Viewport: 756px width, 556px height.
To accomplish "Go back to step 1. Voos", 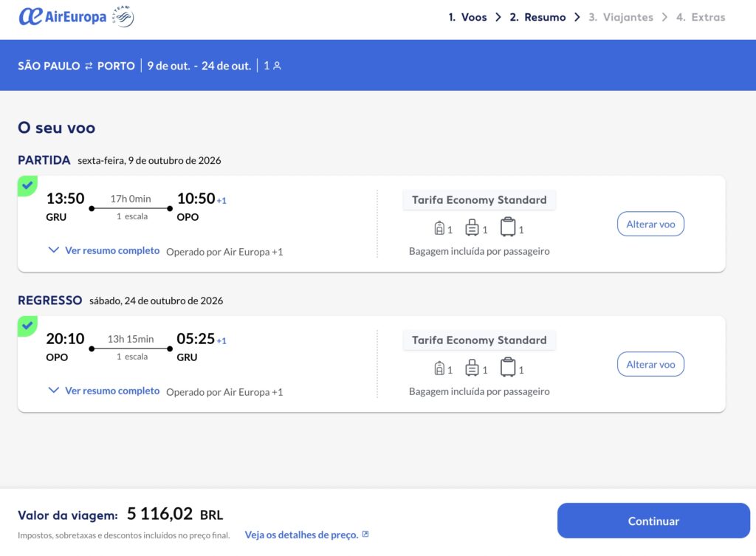I will coord(467,17).
